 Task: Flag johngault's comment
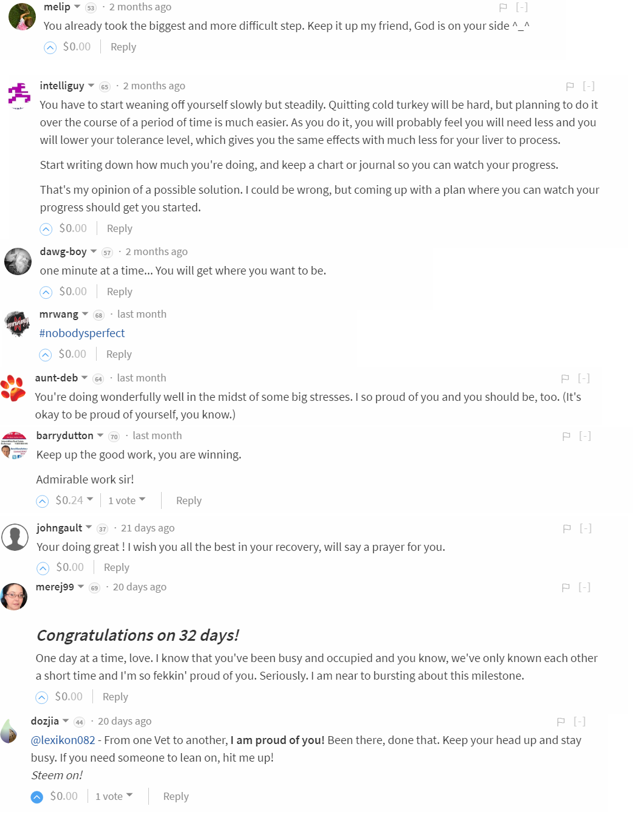point(566,528)
